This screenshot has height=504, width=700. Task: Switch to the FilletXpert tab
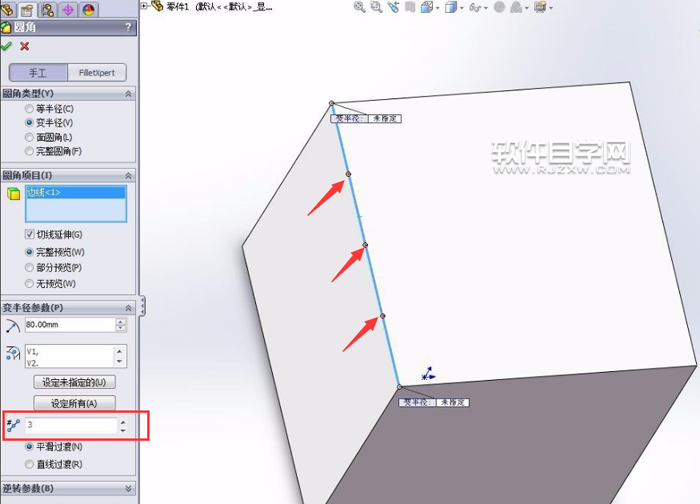(x=97, y=73)
